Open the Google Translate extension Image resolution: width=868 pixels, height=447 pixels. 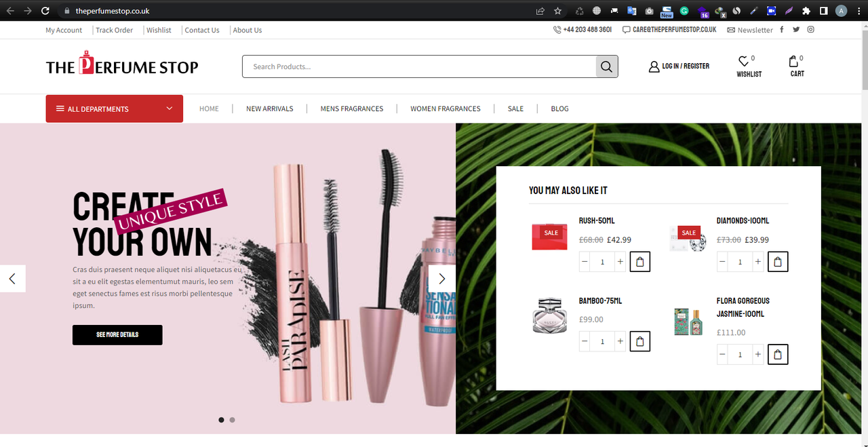(x=631, y=11)
